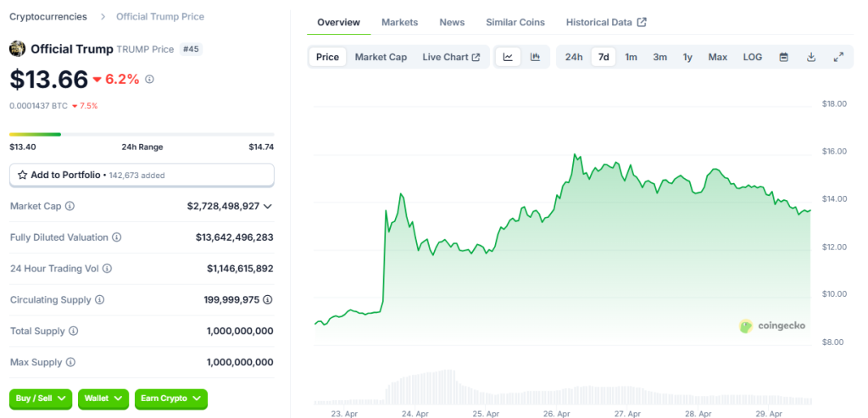
Task: Click the $1,146,615,892 trading volume value
Action: click(240, 269)
